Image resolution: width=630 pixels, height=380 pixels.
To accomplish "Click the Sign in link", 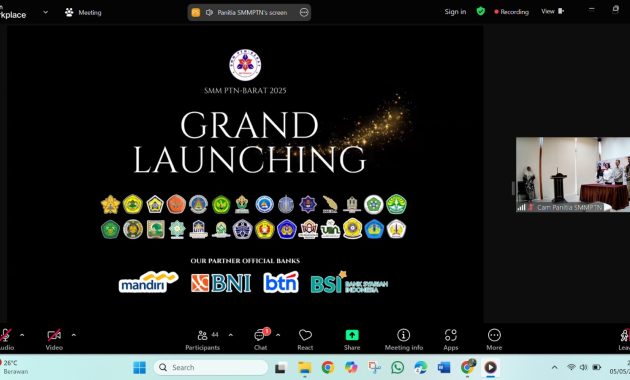I will point(455,12).
